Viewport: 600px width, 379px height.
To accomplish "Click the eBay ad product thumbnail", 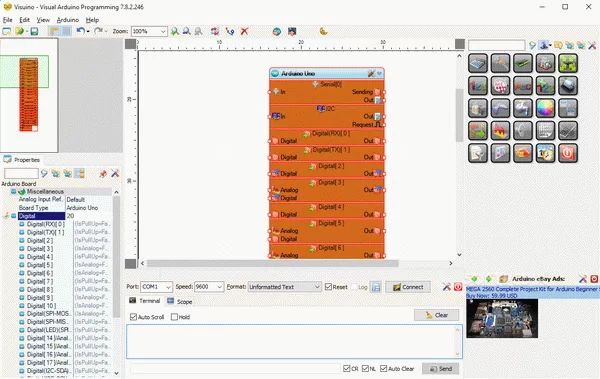I will click(x=502, y=319).
